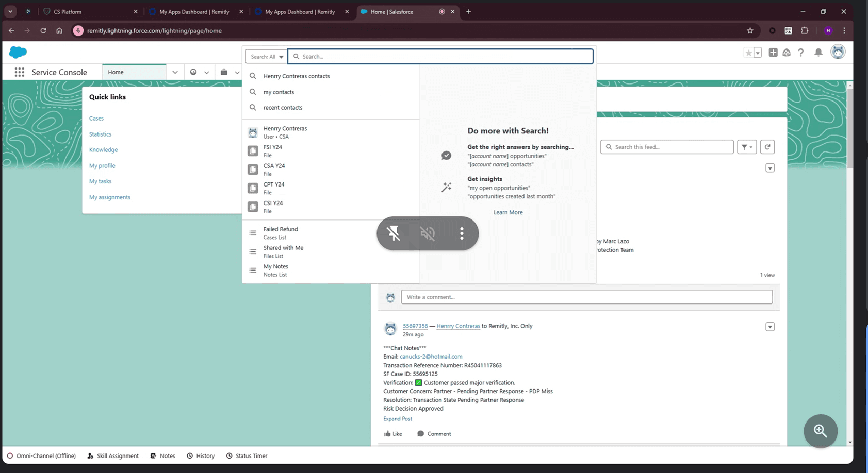The image size is (868, 473).
Task: Open dropdown beside the circular toolbar icon
Action: coord(206,73)
